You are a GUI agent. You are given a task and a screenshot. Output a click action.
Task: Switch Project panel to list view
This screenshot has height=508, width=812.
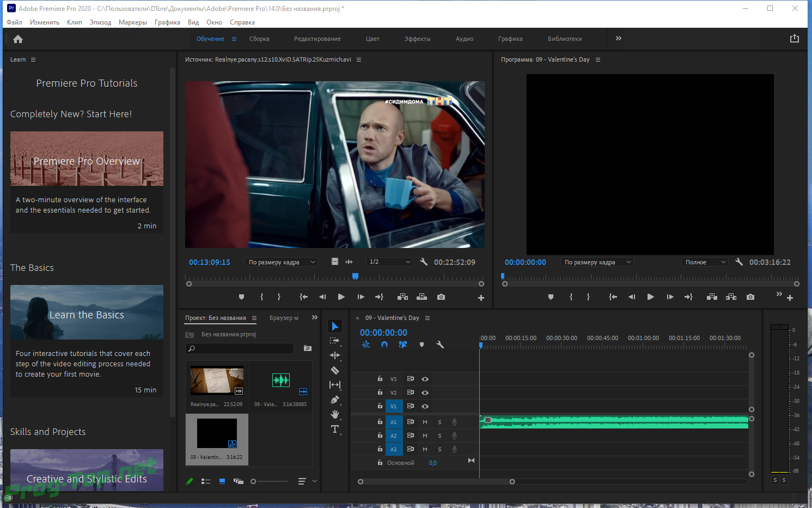206,481
